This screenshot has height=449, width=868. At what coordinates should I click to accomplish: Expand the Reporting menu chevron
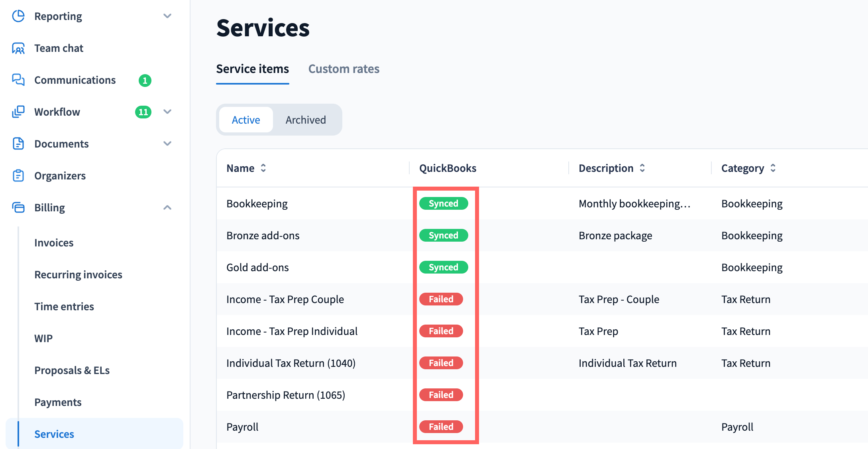click(x=167, y=16)
